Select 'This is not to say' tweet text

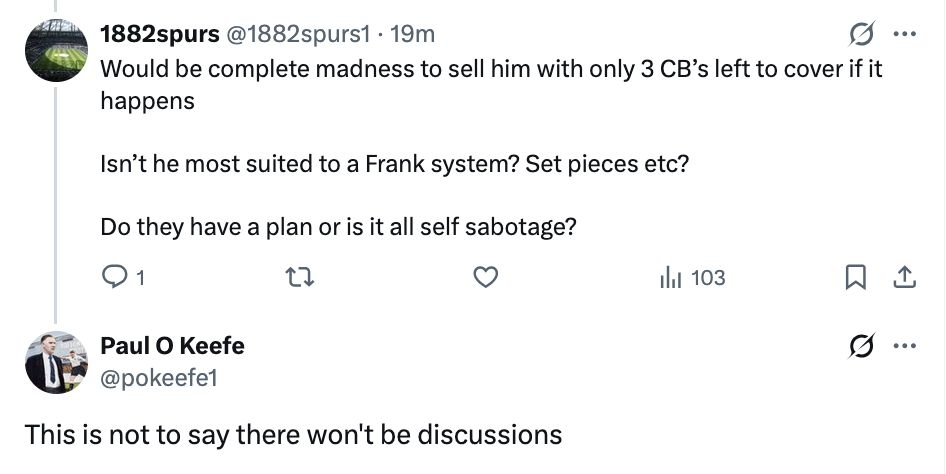click(x=293, y=436)
